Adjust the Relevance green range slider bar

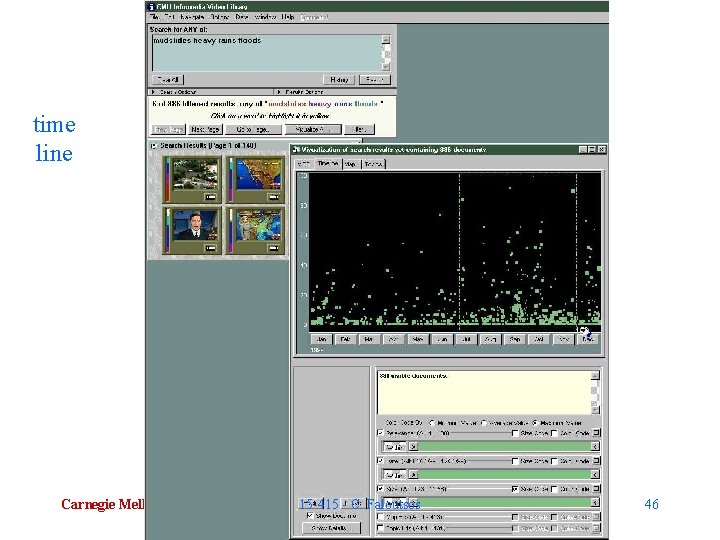click(505, 446)
